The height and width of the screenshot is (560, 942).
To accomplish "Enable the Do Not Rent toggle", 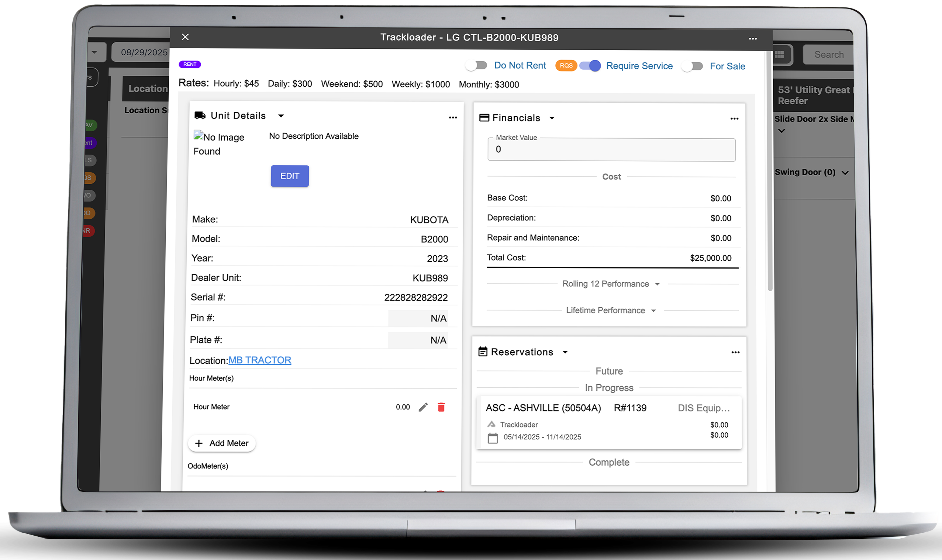I will click(476, 66).
